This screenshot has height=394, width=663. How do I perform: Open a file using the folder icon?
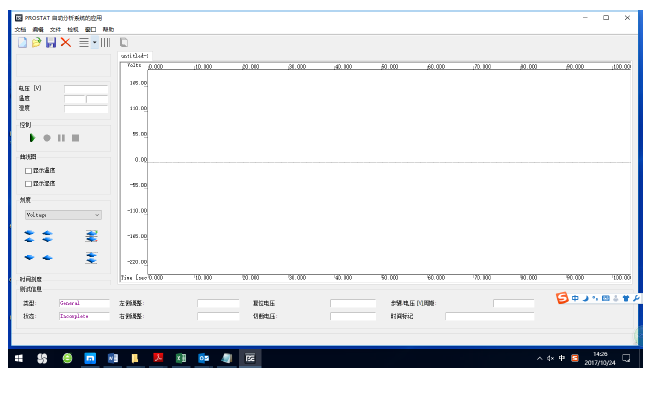point(36,42)
